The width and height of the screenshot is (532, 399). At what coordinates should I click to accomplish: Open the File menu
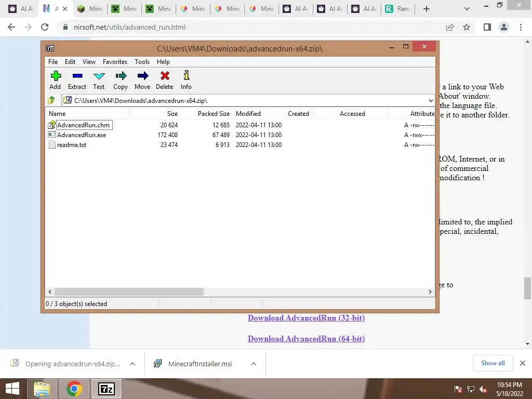pos(53,62)
